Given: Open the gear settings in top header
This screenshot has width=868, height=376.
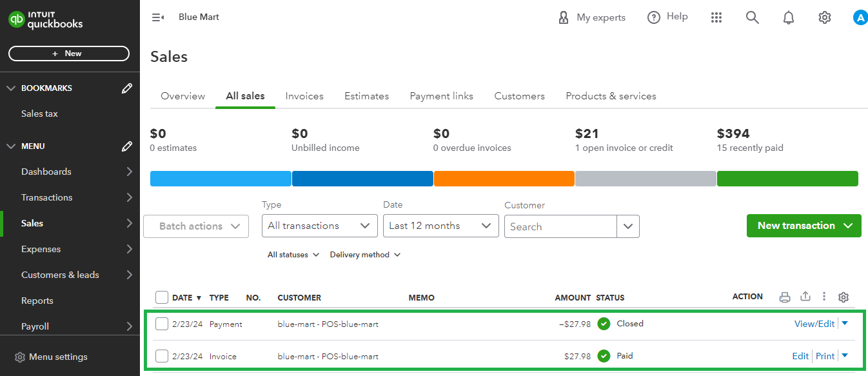Looking at the screenshot, I should pos(824,17).
